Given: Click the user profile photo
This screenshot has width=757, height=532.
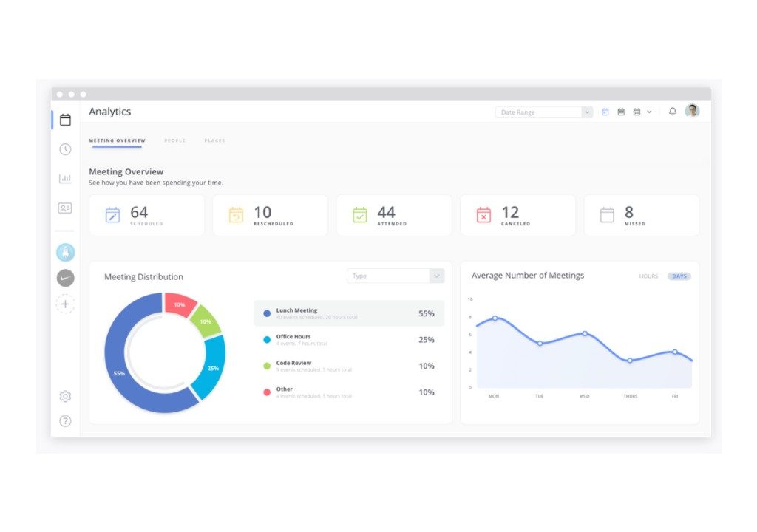Looking at the screenshot, I should click(692, 112).
